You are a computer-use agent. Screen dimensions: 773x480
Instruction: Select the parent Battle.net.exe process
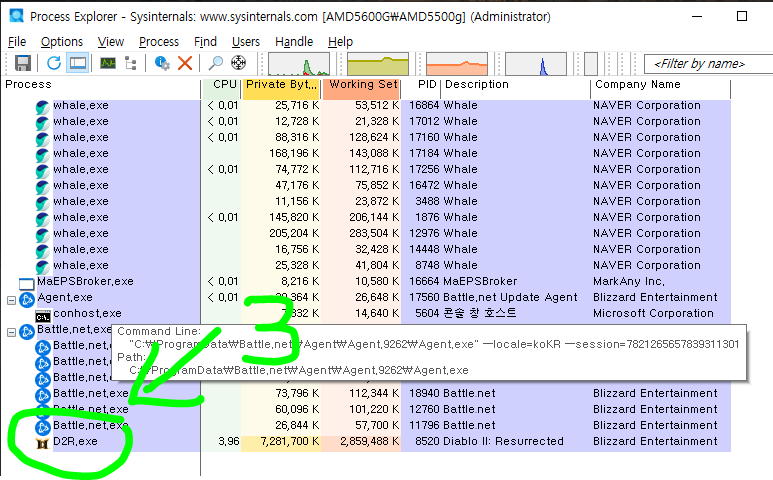74,329
